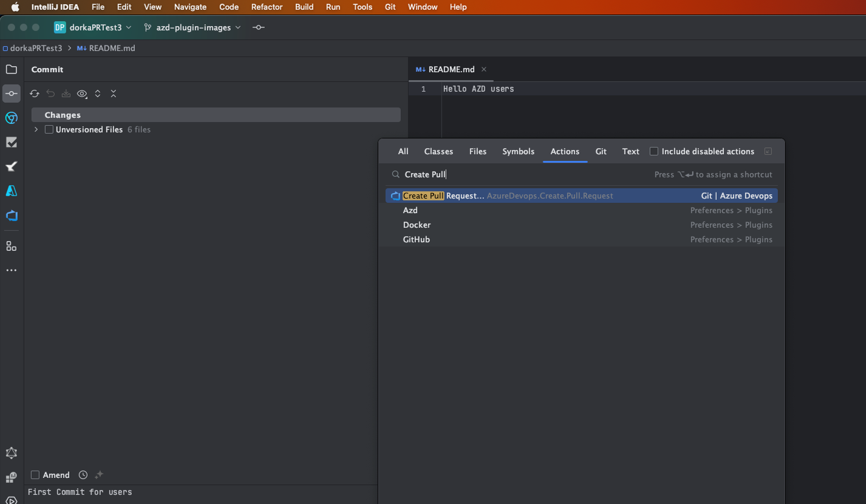Tick Include disabled actions checkbox

point(654,151)
